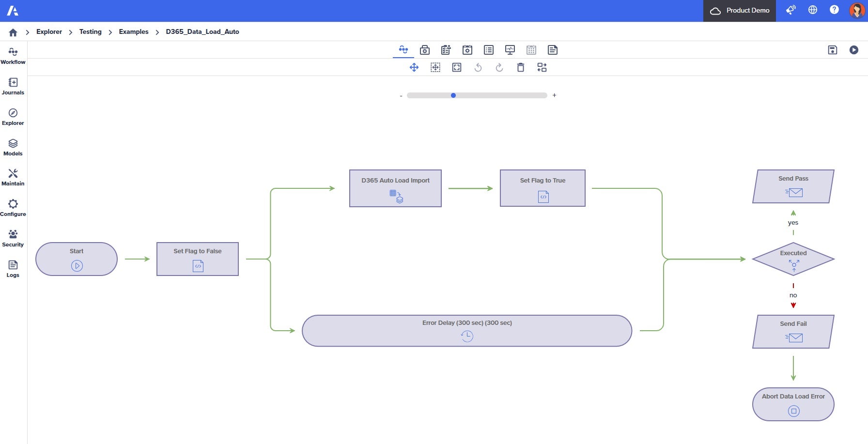868x444 pixels.
Task: Click the run workflow play button
Action: click(854, 50)
